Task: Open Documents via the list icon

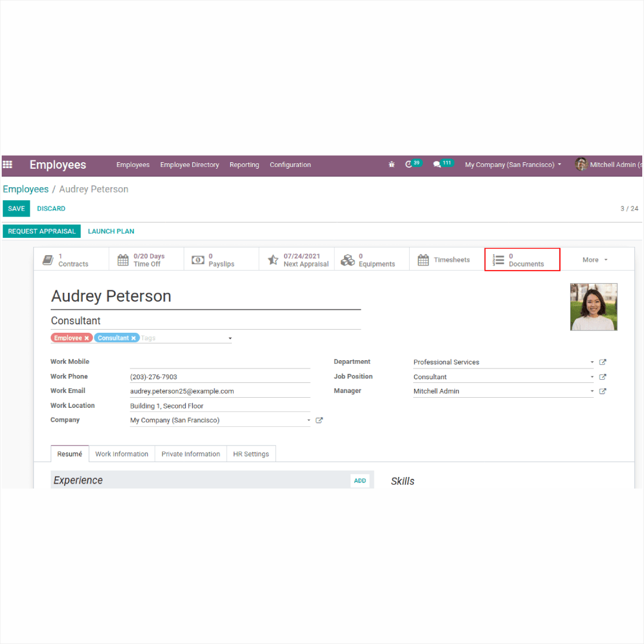Action: (x=499, y=259)
